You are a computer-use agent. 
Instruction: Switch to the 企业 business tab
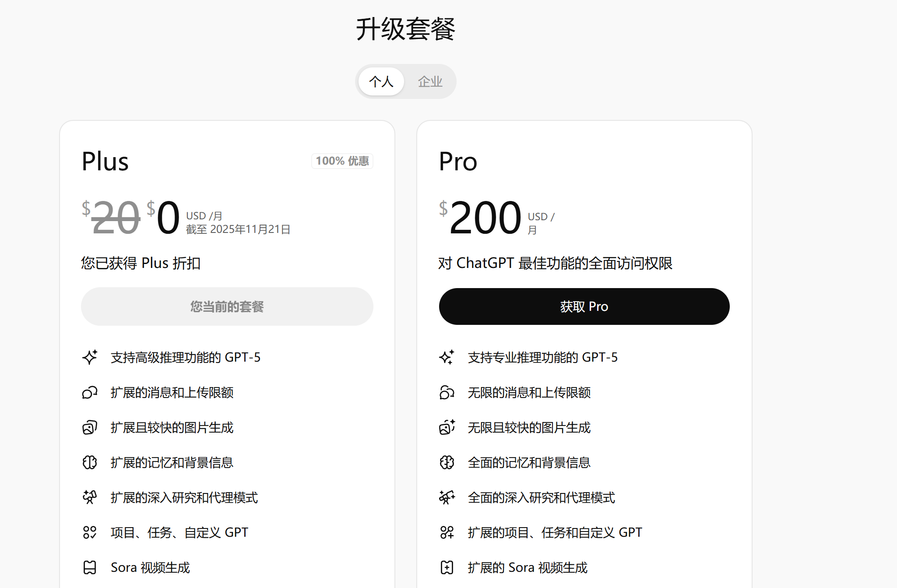[x=430, y=81]
